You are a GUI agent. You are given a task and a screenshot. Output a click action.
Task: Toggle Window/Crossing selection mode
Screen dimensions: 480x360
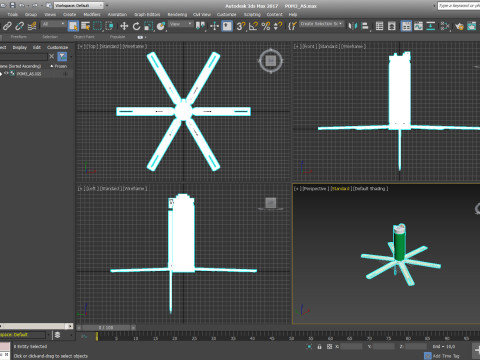pyautogui.click(x=109, y=26)
